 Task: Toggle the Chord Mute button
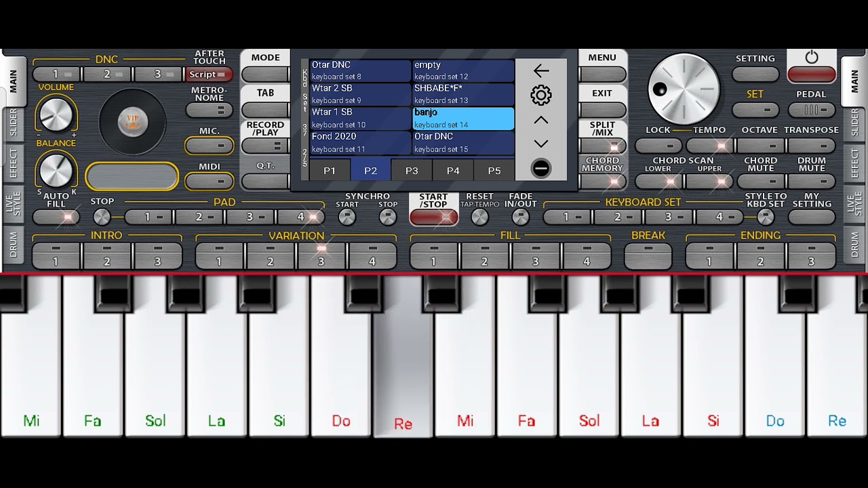click(760, 181)
